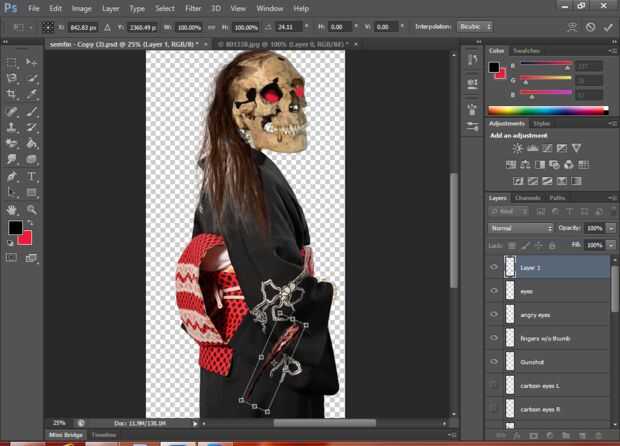
Task: Add a Levels adjustment
Action: 532,148
